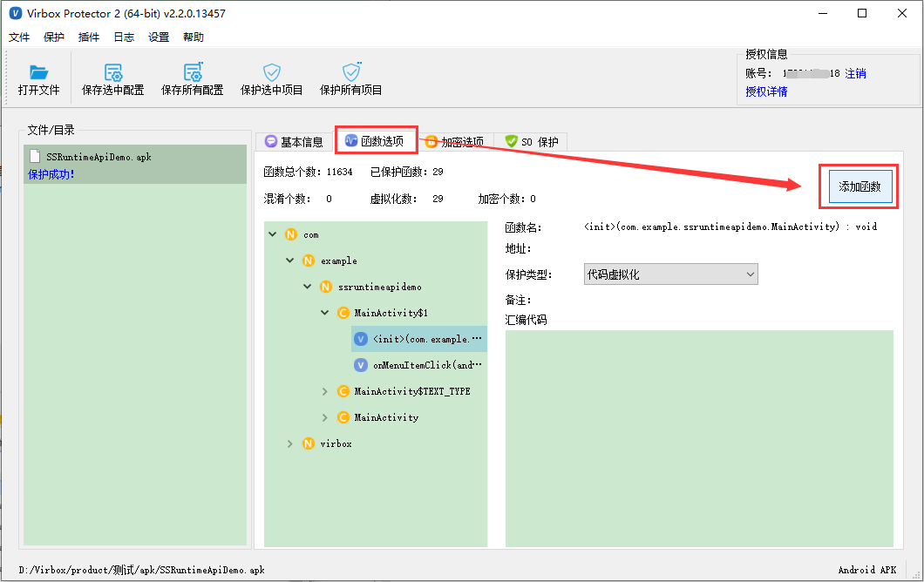The height and width of the screenshot is (582, 924).
Task: Collapse the com tree node
Action: click(x=272, y=234)
